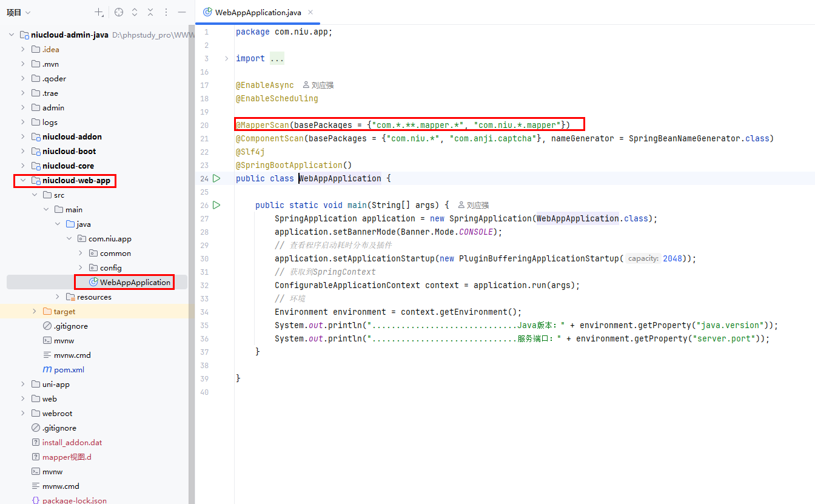Click the collapsed import ellipsis
Viewport: 815px width, 504px height.
click(x=277, y=59)
